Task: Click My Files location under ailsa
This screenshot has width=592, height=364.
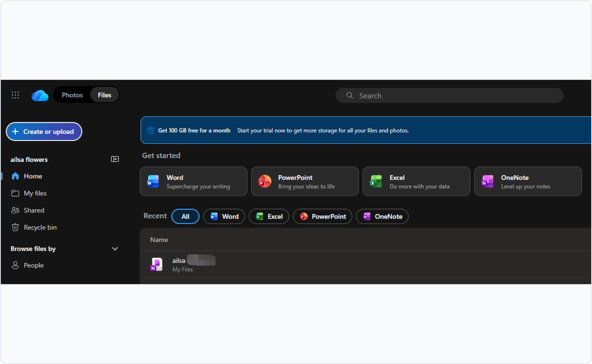Action: (183, 269)
